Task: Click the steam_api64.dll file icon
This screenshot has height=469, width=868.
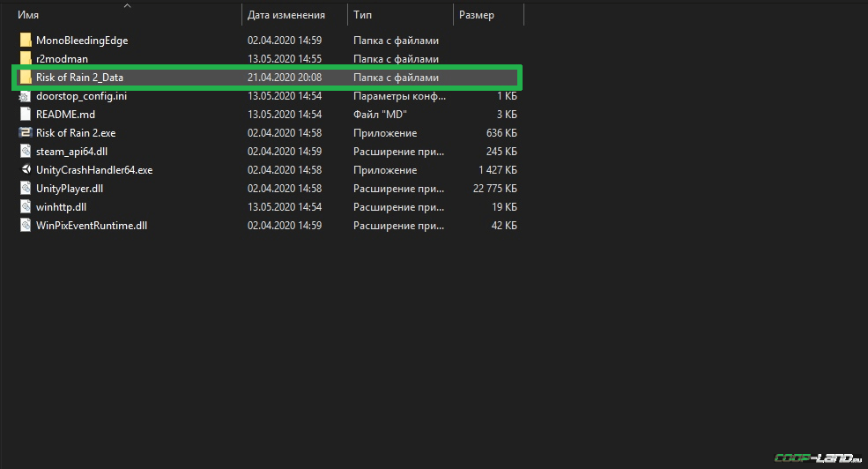Action: pos(25,151)
